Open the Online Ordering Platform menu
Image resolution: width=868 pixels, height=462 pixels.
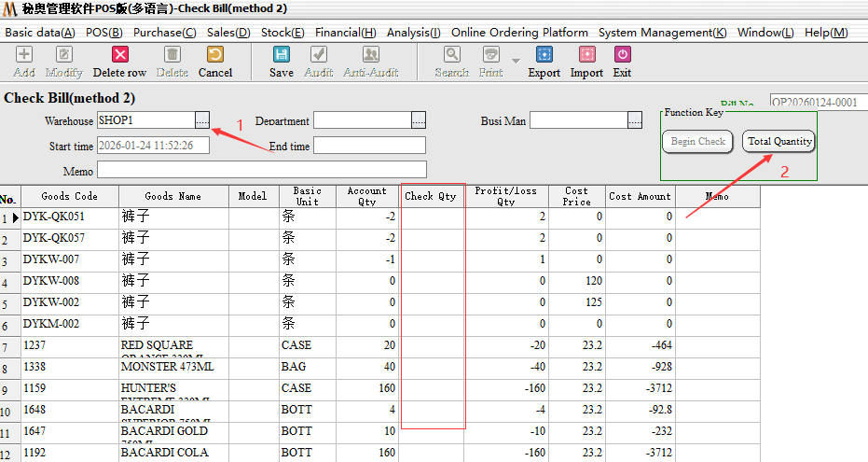(x=519, y=32)
